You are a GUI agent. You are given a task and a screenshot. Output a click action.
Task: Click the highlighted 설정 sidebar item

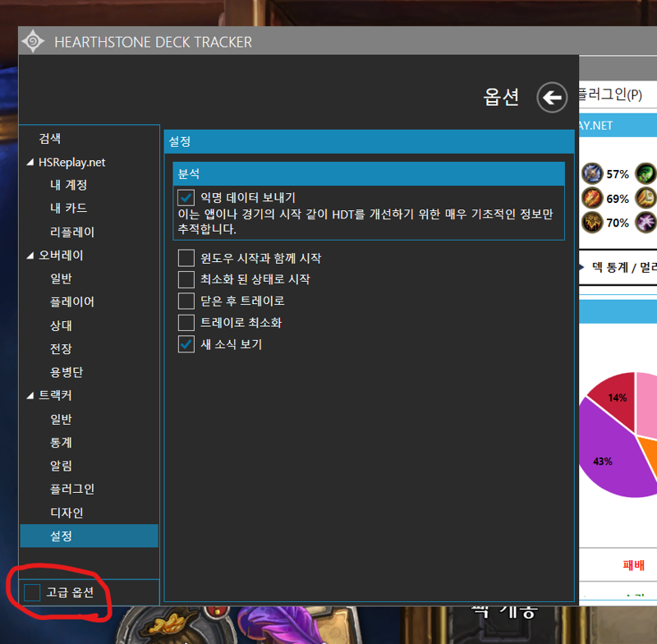[90, 536]
